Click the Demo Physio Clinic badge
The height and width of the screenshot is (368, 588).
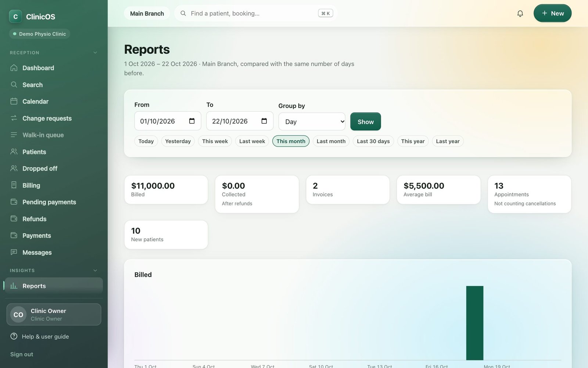[40, 34]
